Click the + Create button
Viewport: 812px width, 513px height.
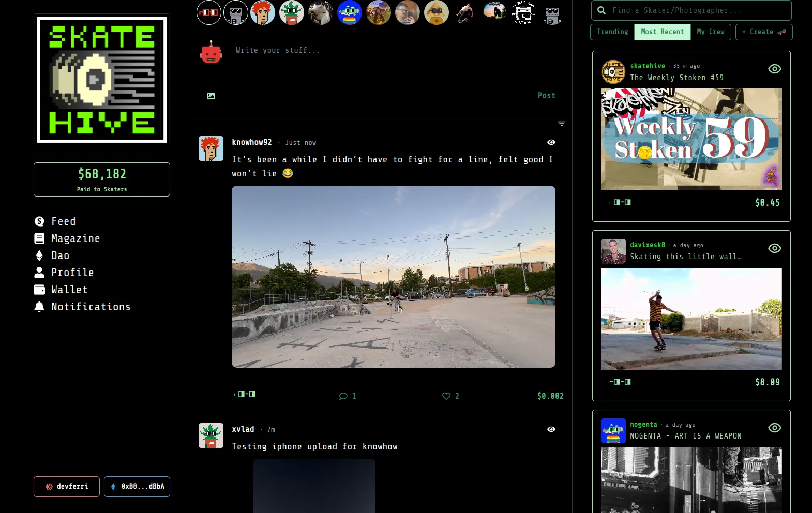[763, 32]
